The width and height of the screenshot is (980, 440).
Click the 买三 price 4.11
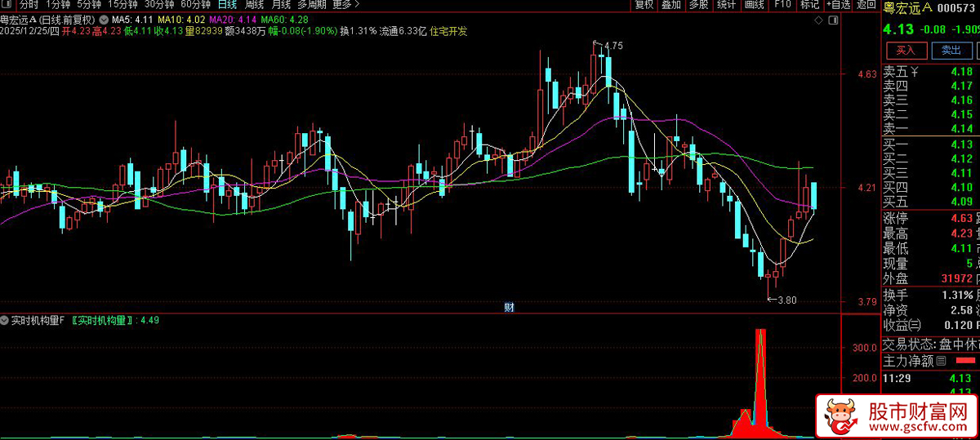click(x=960, y=172)
